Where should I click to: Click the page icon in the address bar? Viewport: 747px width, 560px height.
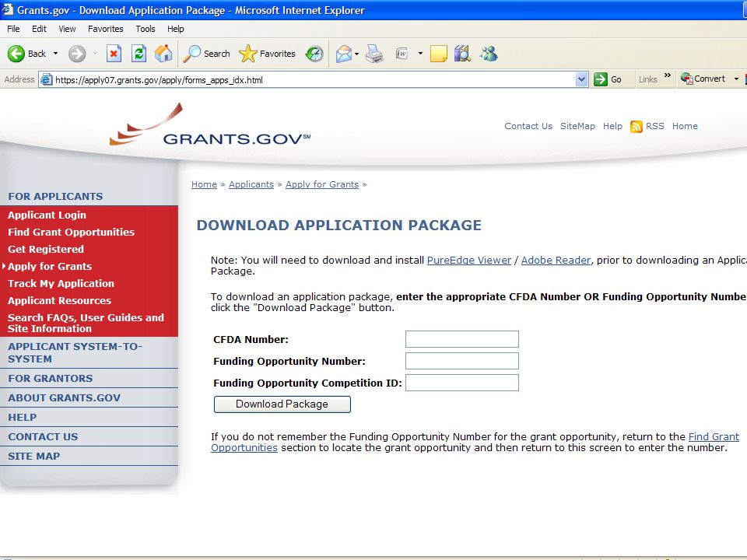click(46, 79)
